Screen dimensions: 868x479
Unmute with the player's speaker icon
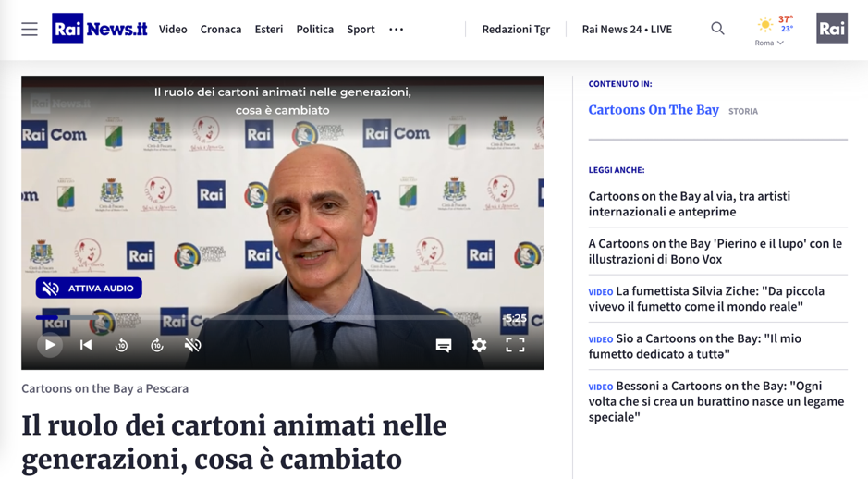tap(192, 345)
